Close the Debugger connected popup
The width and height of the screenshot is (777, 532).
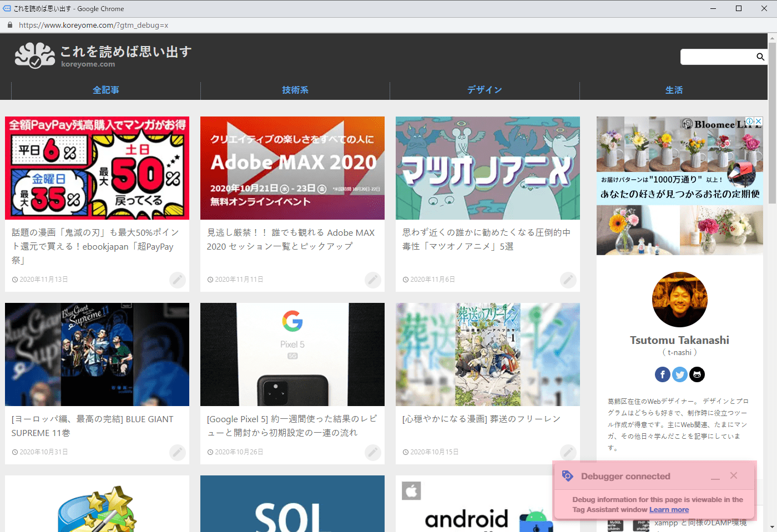[734, 475]
